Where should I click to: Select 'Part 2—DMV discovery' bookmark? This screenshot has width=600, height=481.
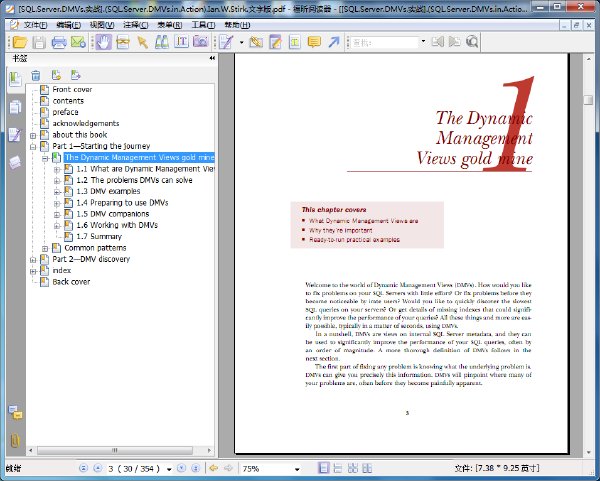point(91,259)
